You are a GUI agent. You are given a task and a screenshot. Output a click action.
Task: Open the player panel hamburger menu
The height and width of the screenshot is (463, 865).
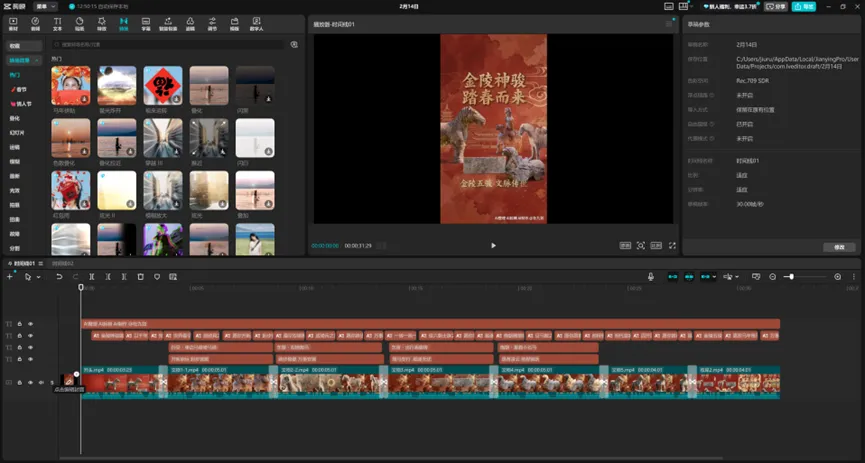(x=669, y=24)
